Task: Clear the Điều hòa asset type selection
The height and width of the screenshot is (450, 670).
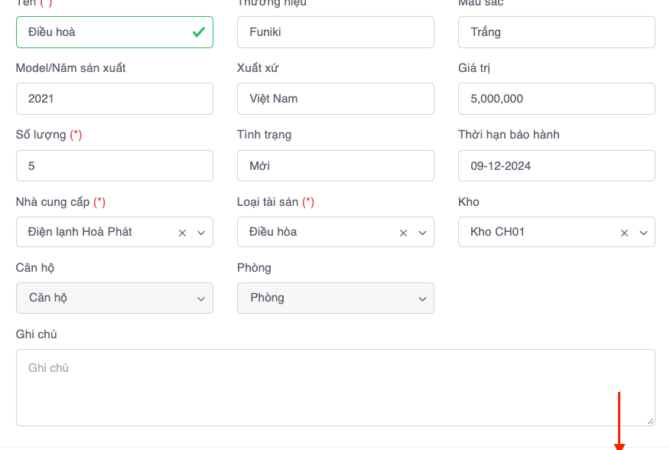Action: click(404, 232)
